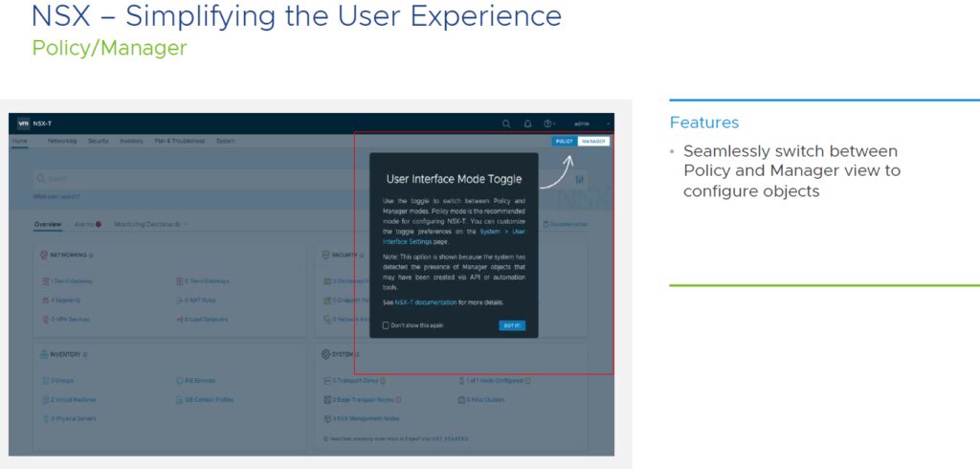The image size is (980, 469).
Task: Open the Security menu tab
Action: [99, 142]
